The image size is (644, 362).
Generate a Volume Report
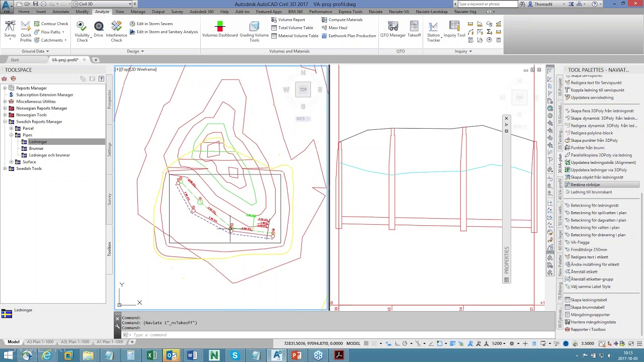288,20
